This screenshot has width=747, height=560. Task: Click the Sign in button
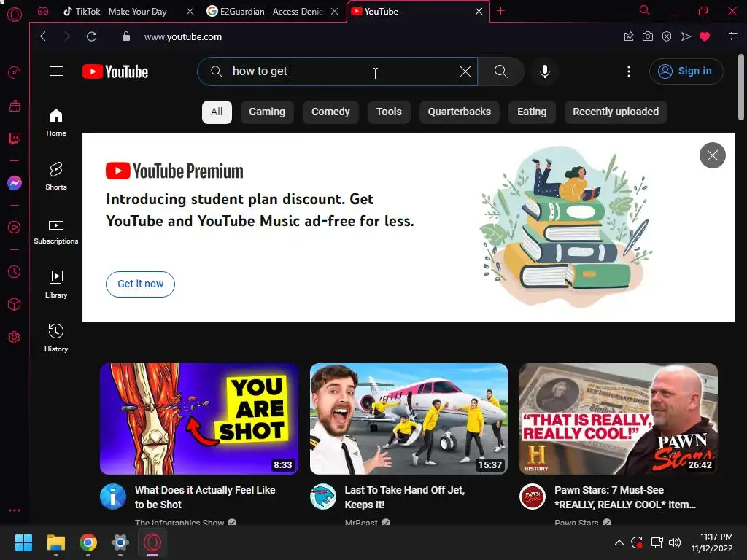tap(686, 71)
